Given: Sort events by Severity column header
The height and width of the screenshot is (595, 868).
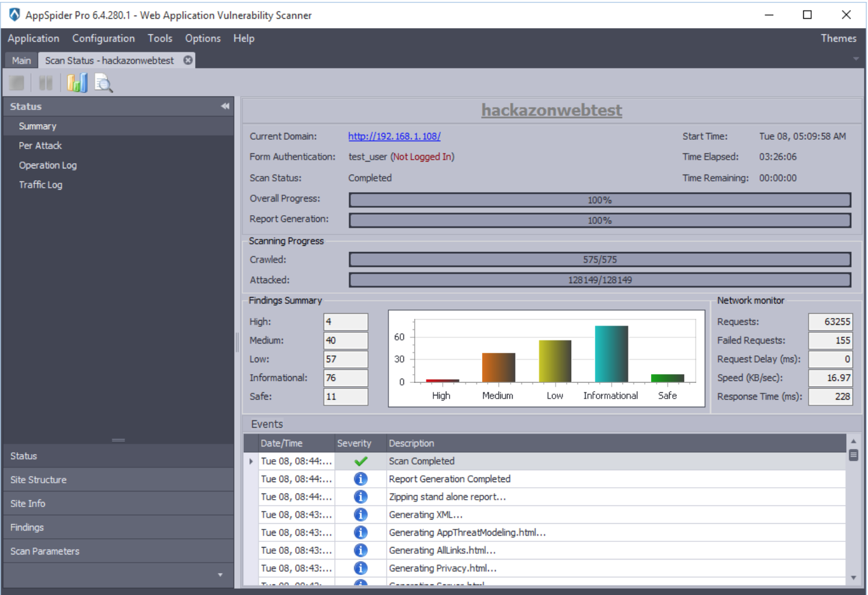Looking at the screenshot, I should (360, 443).
